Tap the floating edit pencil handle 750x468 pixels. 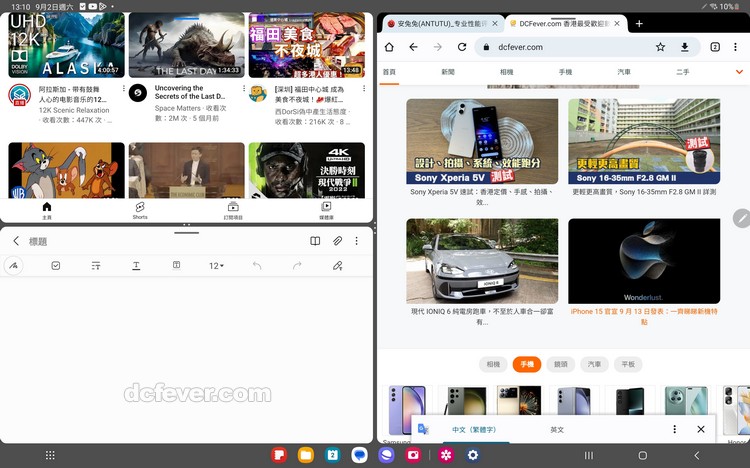pyautogui.click(x=741, y=219)
